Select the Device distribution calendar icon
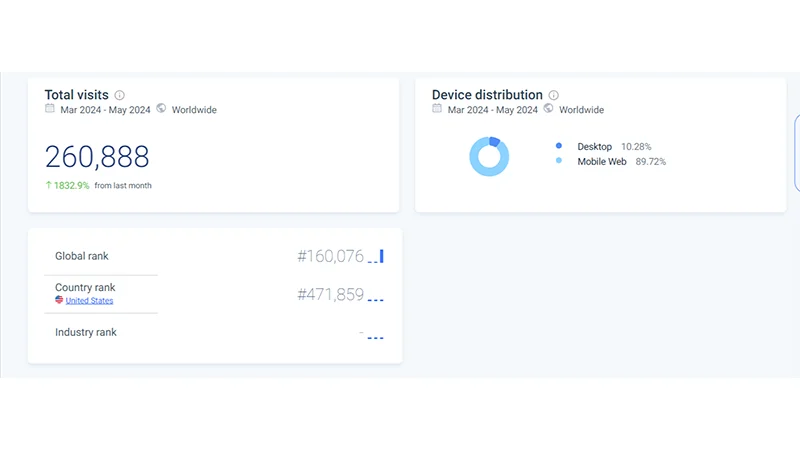800x450 pixels. 437,108
